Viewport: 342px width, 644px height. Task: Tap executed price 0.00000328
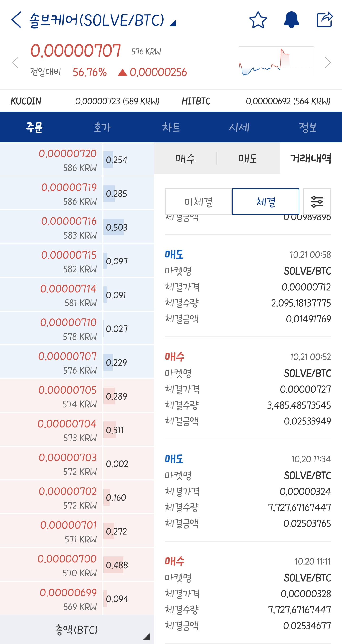[x=306, y=594]
